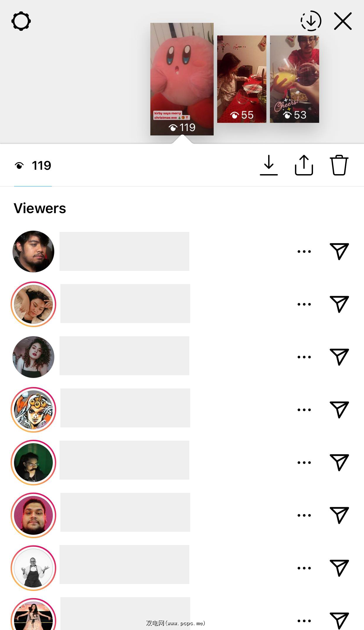Open more options for the chef avatar viewer
The height and width of the screenshot is (630, 364).
click(304, 568)
